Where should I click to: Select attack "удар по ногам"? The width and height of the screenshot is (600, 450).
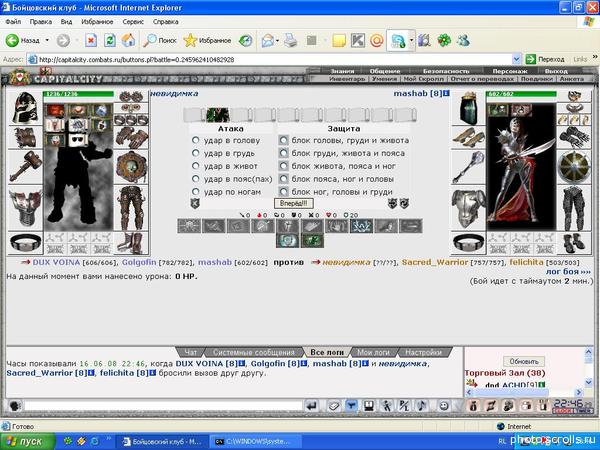click(195, 191)
